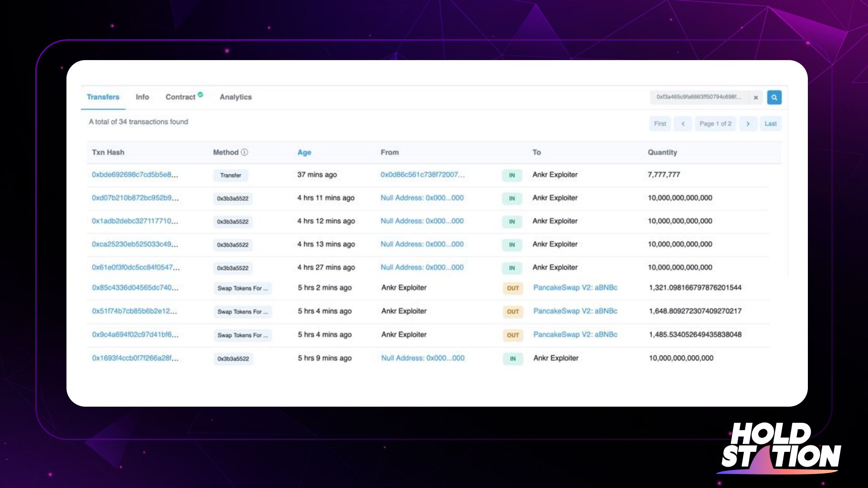
Task: Sort by the Age column header
Action: point(304,152)
